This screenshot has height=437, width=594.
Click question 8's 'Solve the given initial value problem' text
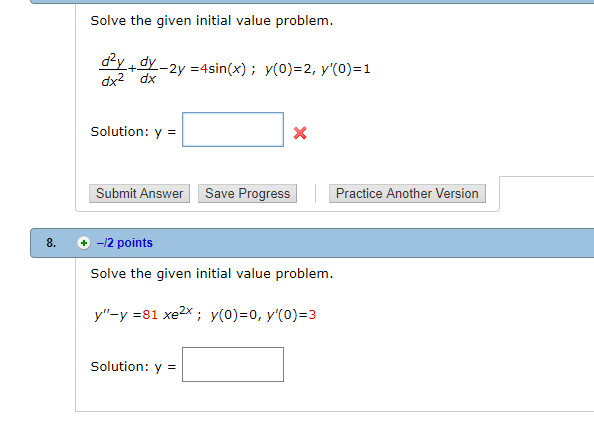[212, 274]
